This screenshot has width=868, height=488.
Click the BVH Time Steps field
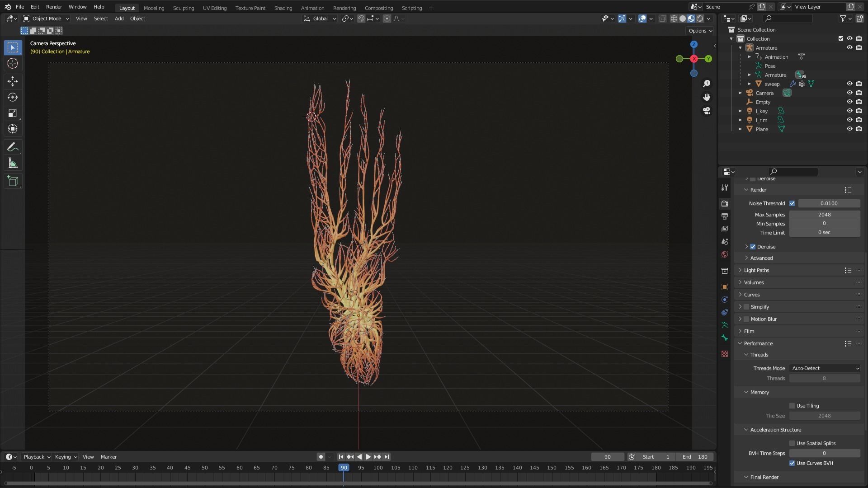(x=825, y=453)
